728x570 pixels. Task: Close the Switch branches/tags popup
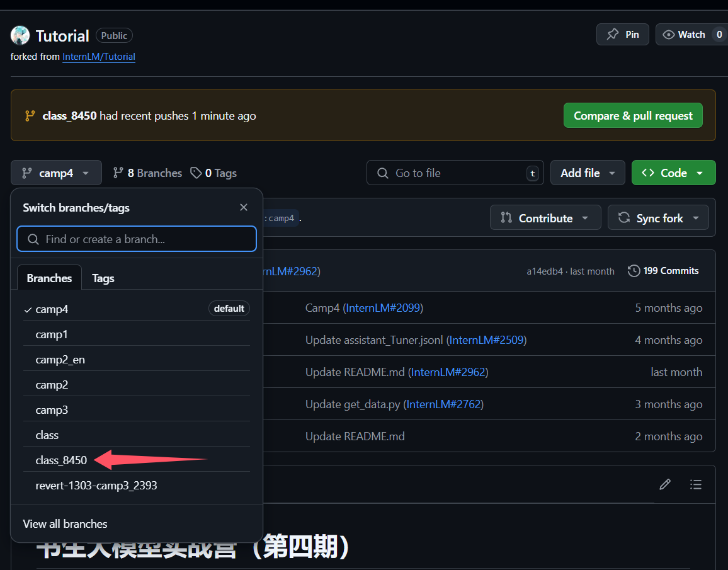(244, 207)
